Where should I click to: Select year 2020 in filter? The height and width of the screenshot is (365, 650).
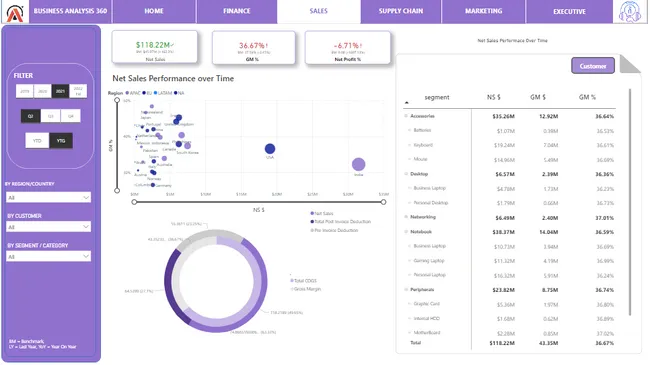point(42,91)
